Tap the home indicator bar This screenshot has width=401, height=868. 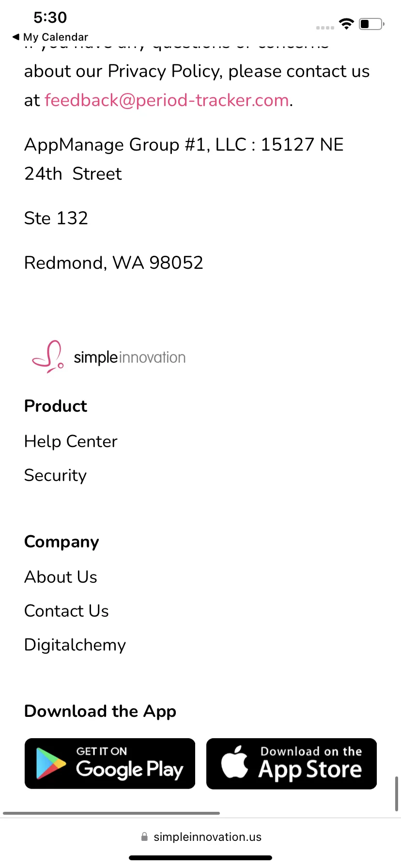coord(200,858)
